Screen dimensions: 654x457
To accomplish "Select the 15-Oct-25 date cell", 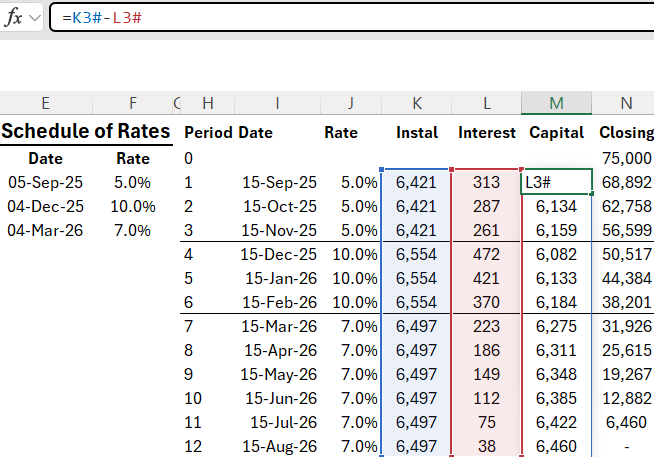I will [x=280, y=206].
